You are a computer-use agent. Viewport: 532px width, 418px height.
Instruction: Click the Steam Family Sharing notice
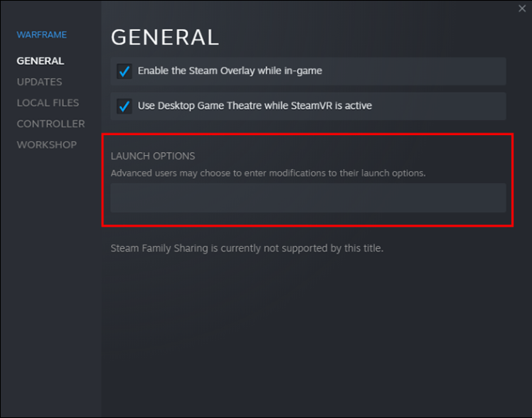tap(247, 248)
